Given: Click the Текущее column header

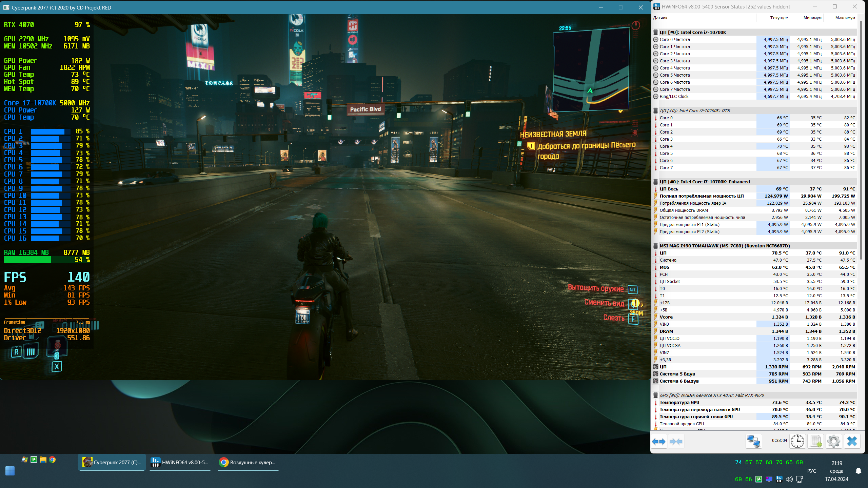Looking at the screenshot, I should [x=779, y=18].
